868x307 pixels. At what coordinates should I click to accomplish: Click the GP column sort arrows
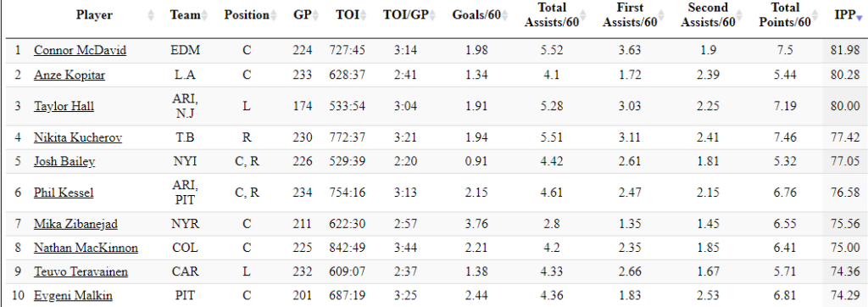(x=315, y=17)
